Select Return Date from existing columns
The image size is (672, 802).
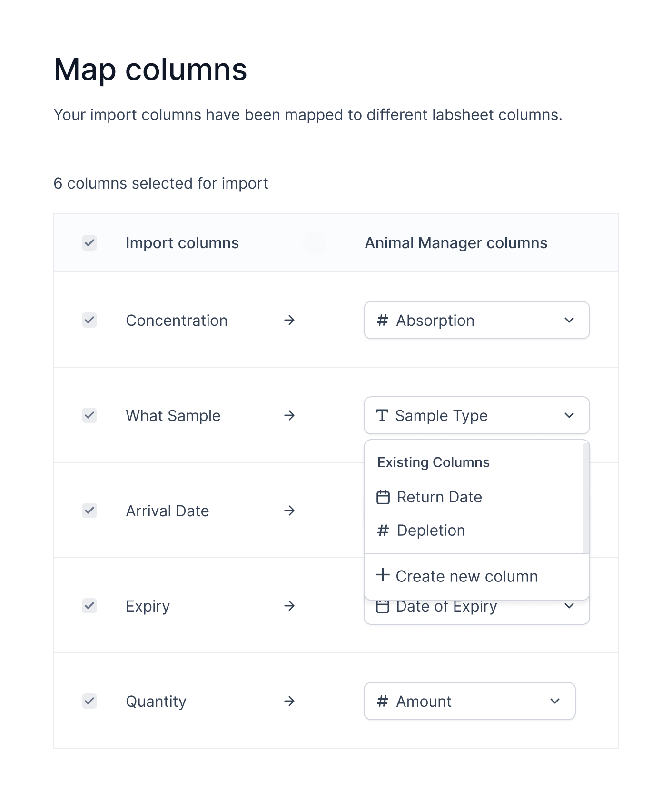(x=439, y=497)
